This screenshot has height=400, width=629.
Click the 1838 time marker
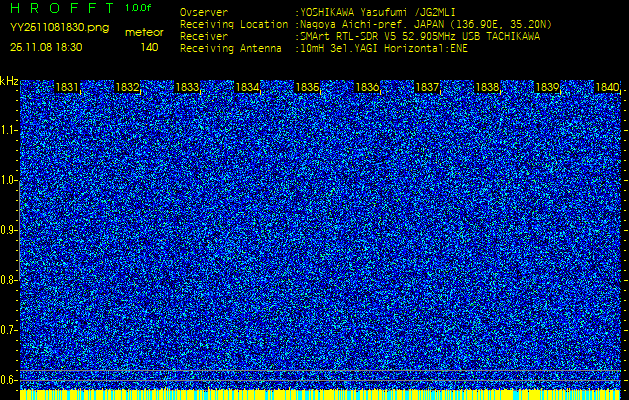(x=487, y=87)
